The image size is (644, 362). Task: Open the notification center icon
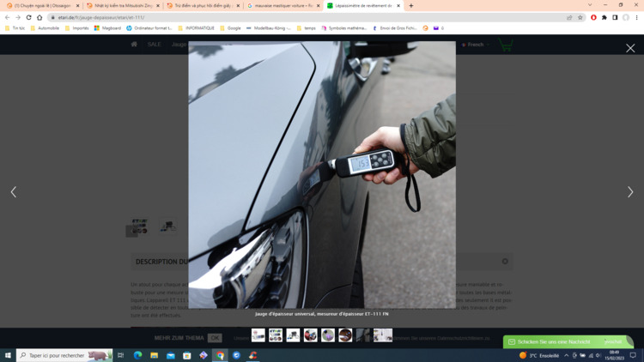[x=633, y=355]
